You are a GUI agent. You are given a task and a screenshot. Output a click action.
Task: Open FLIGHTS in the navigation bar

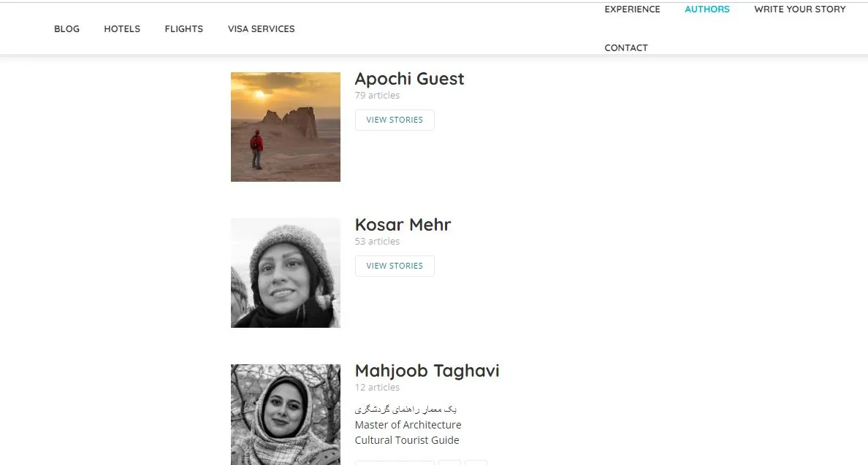point(184,28)
